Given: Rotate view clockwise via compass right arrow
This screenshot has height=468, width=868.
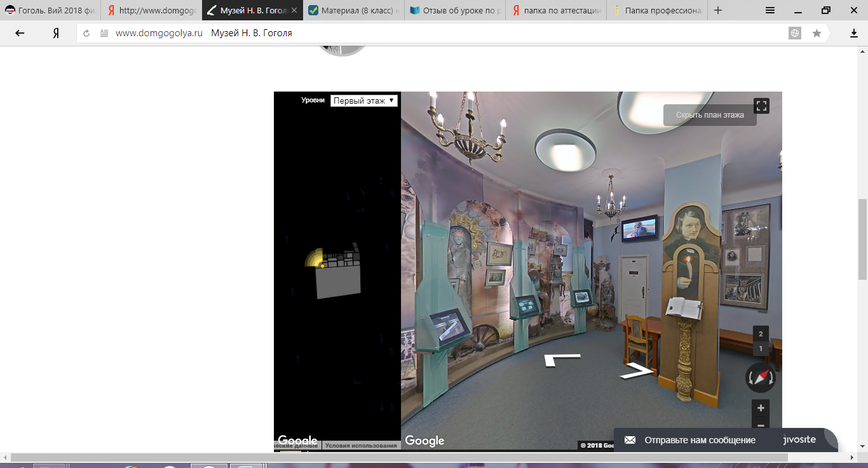Looking at the screenshot, I should 771,378.
